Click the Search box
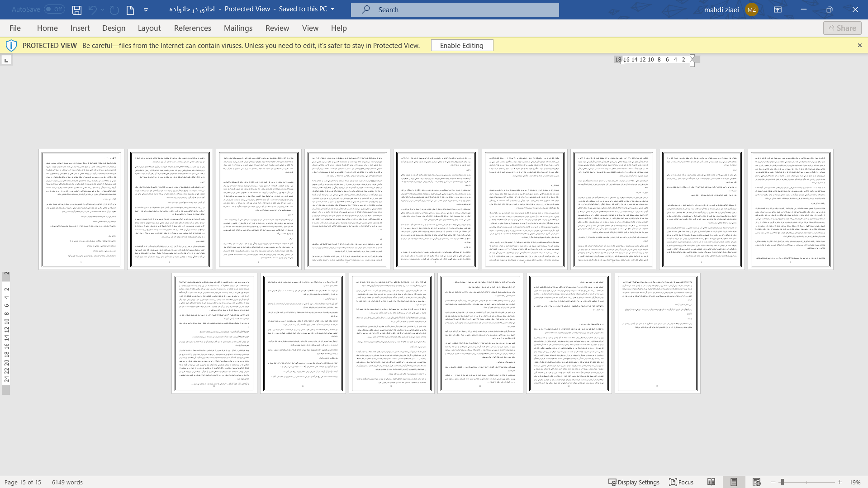868x488 pixels. (x=455, y=9)
